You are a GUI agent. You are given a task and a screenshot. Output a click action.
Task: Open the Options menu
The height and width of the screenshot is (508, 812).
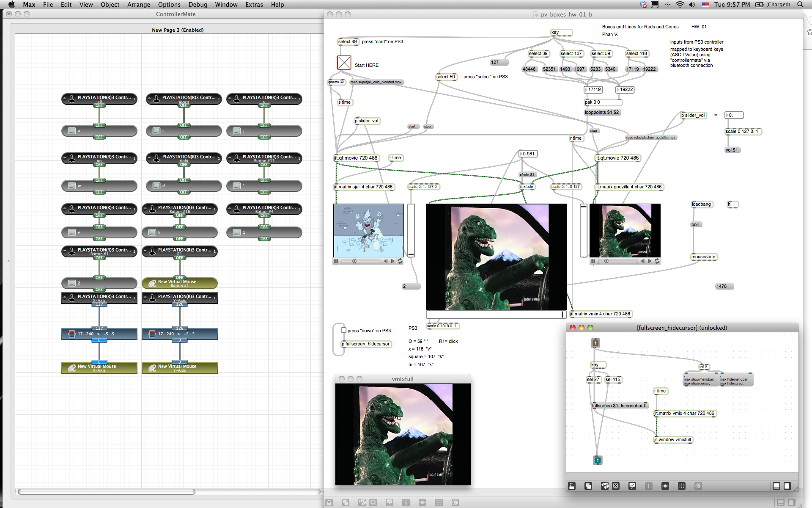tap(169, 5)
